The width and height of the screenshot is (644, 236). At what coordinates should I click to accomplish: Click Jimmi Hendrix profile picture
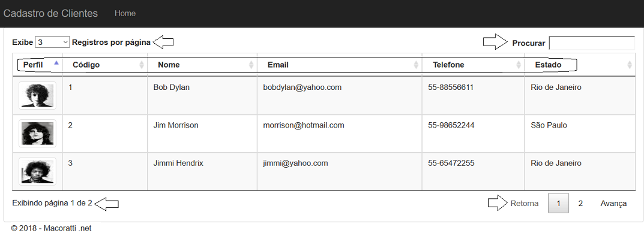tap(37, 171)
